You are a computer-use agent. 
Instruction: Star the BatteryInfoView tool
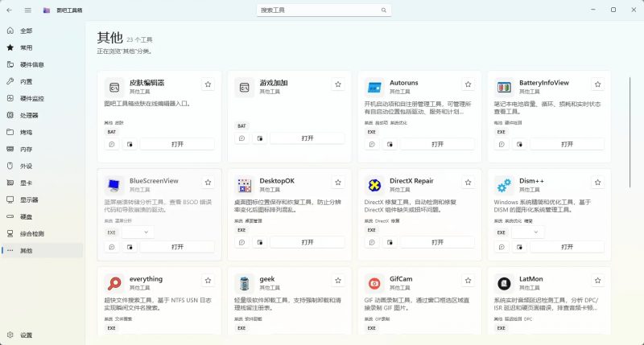coord(597,84)
